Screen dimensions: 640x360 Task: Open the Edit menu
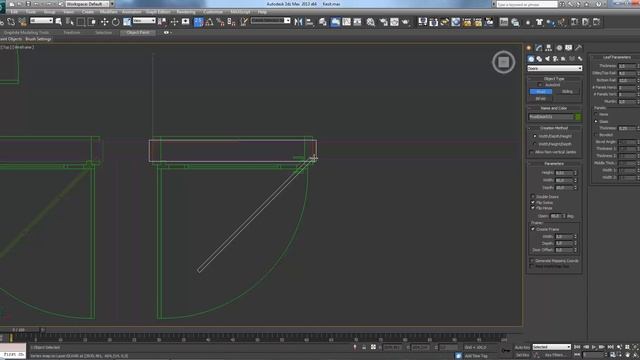point(14,12)
